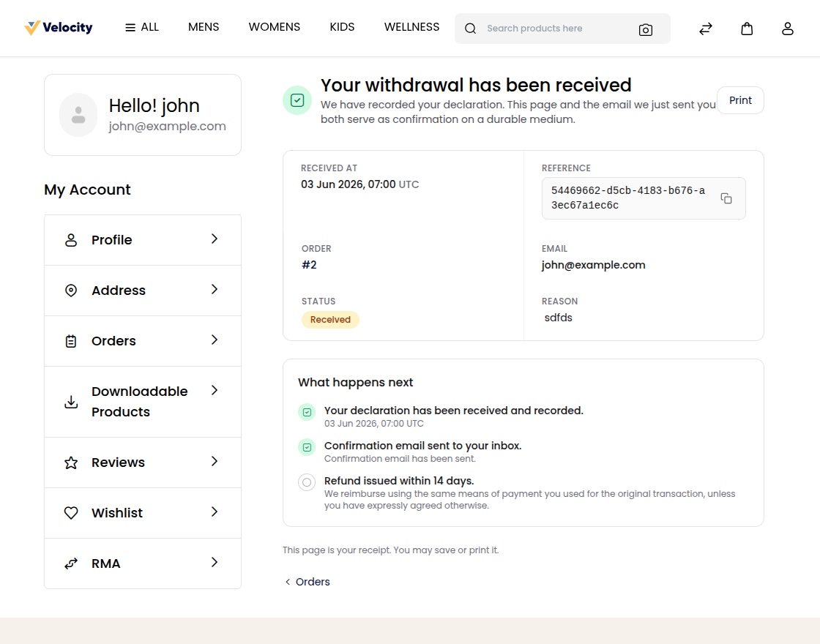Click the Reviews star icon

point(71,463)
